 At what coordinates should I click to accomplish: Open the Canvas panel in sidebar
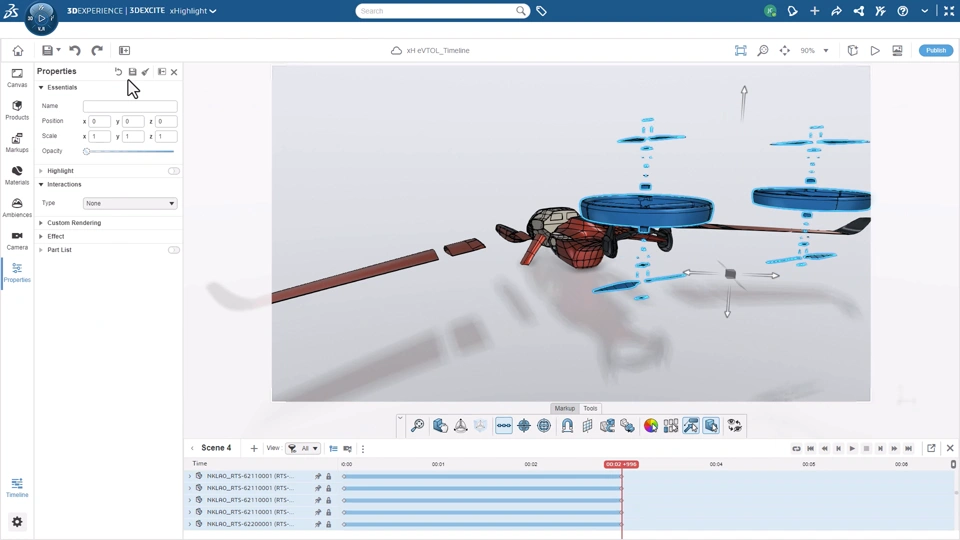pyautogui.click(x=17, y=78)
